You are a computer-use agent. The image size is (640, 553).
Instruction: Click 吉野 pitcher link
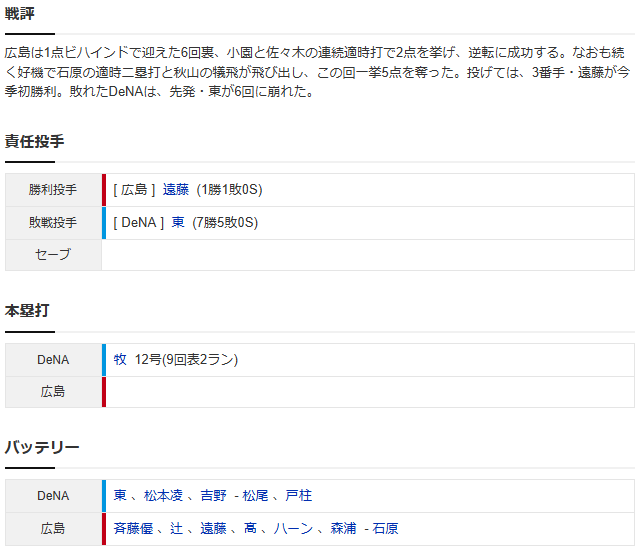point(213,495)
